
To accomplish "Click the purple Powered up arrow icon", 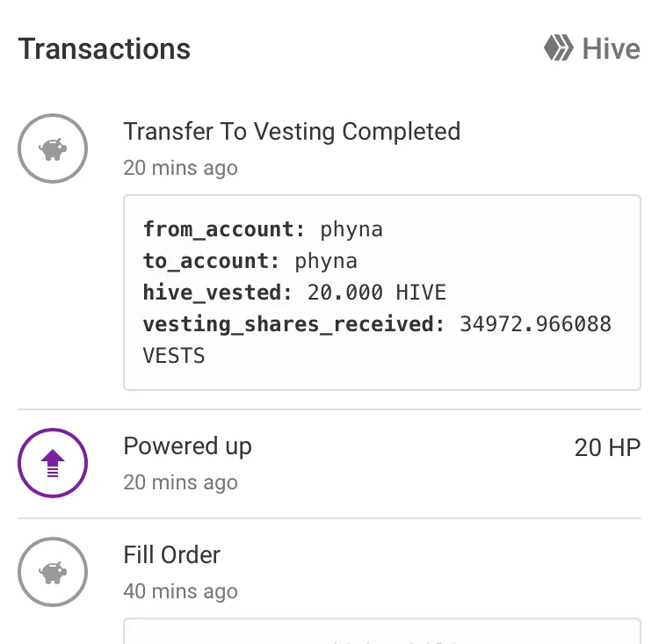I will pos(53,463).
